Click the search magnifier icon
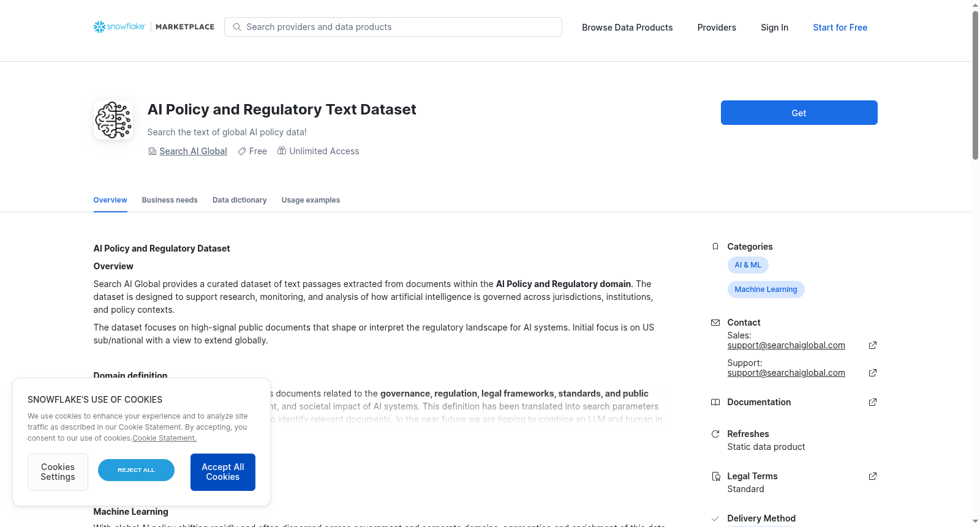Screen dimensions: 980x527 237,27
